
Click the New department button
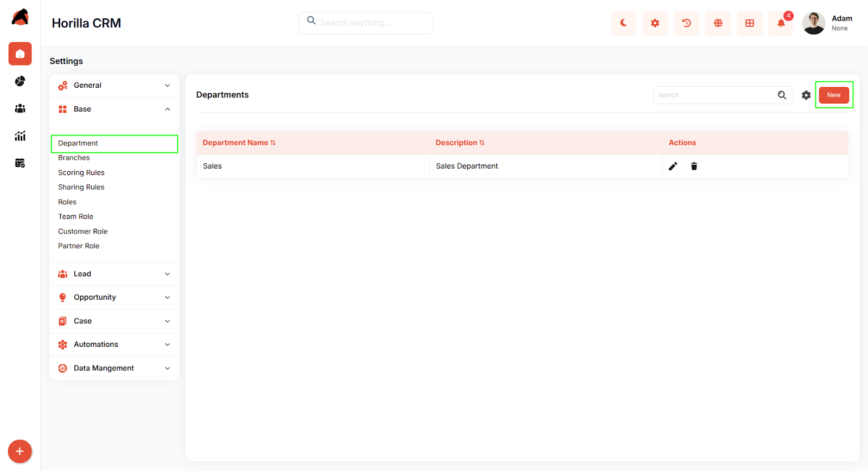click(834, 95)
